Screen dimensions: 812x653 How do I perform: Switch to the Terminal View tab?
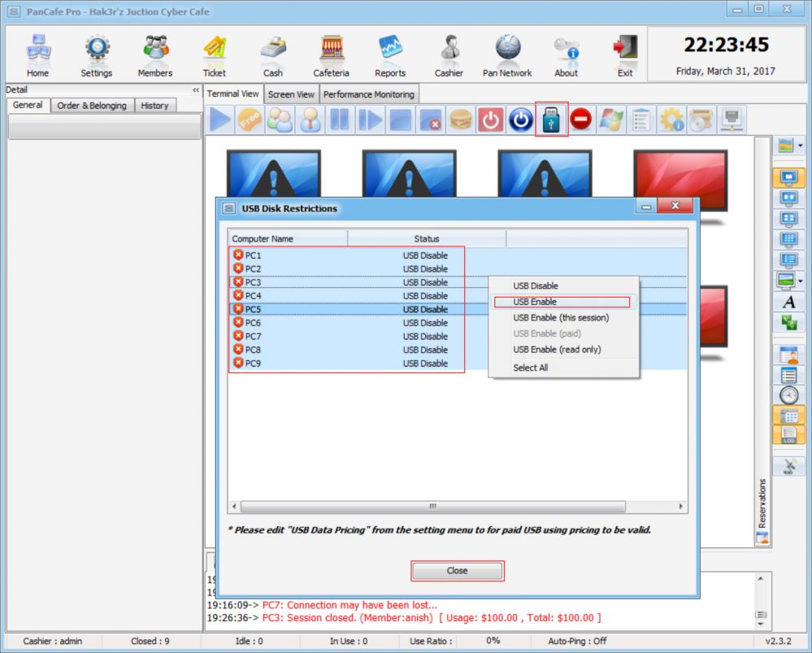233,94
